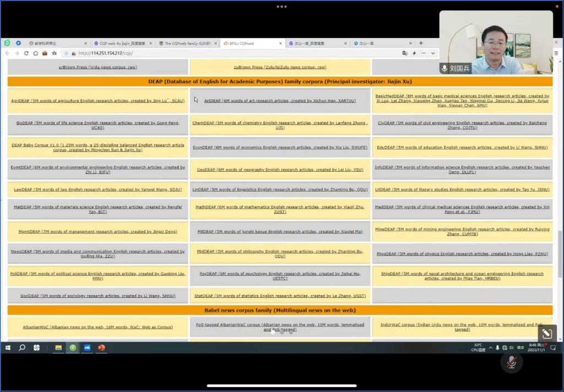Unmute with the crossed microphone button

(x=512, y=362)
